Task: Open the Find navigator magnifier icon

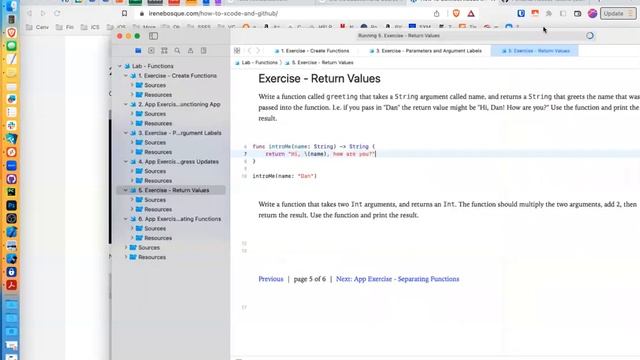Action: (x=178, y=51)
